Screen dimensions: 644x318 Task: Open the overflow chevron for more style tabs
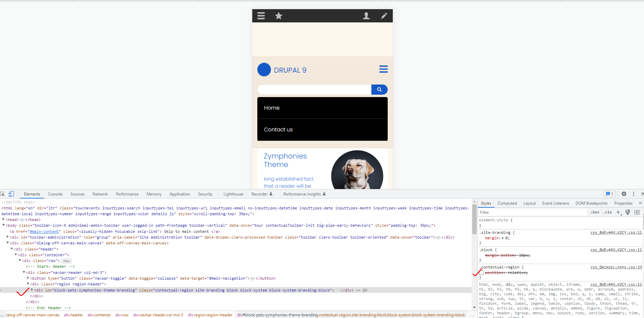click(640, 203)
